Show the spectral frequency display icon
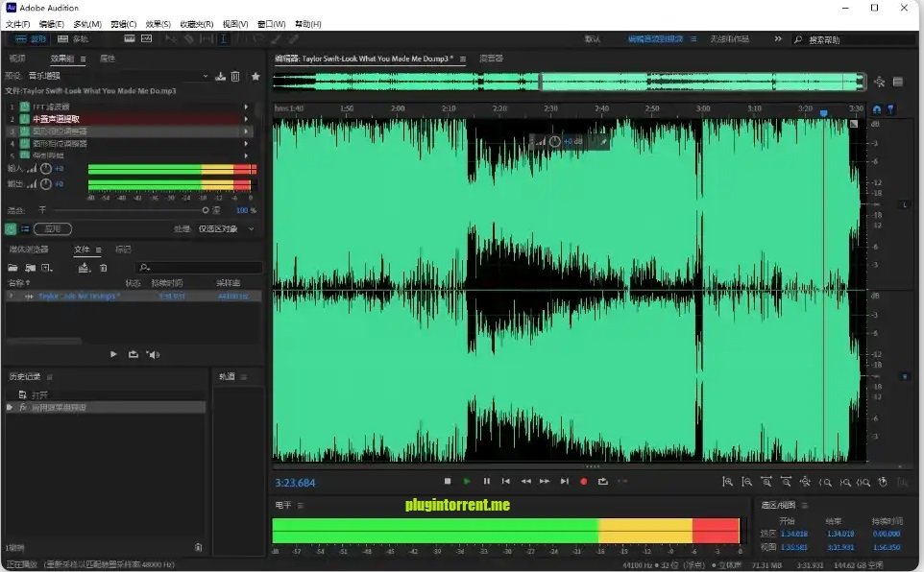The width and height of the screenshot is (924, 572). (x=130, y=39)
